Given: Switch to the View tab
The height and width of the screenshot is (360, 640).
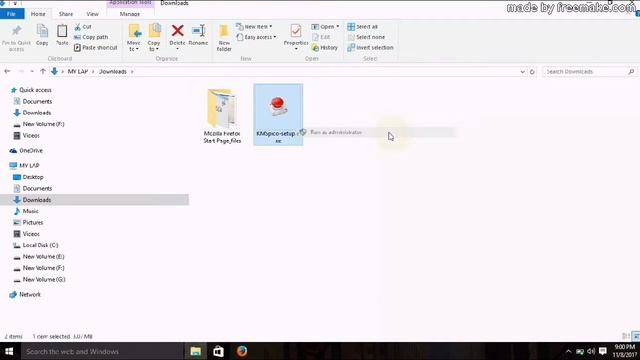Looking at the screenshot, I should tap(92, 14).
